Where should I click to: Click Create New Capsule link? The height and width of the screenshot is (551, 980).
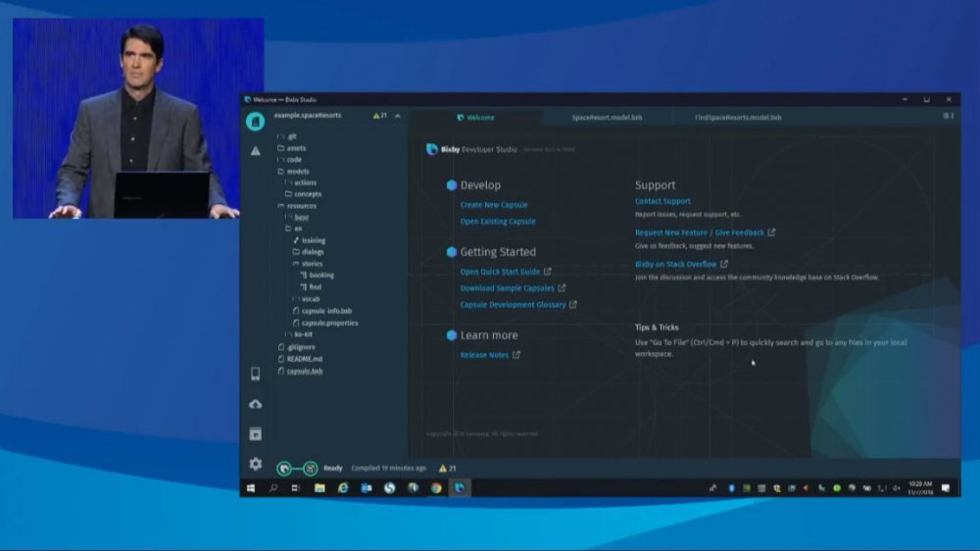coord(494,205)
